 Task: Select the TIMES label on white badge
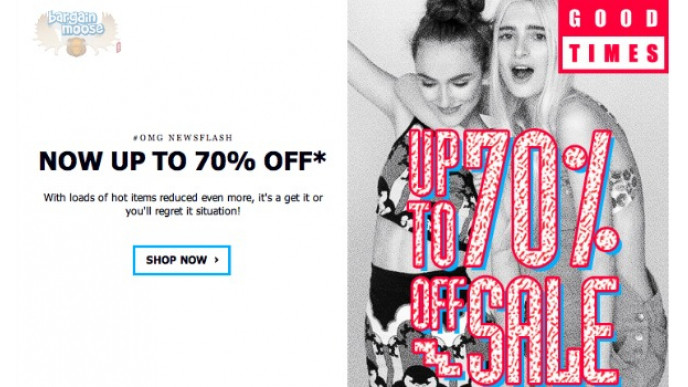[x=613, y=54]
